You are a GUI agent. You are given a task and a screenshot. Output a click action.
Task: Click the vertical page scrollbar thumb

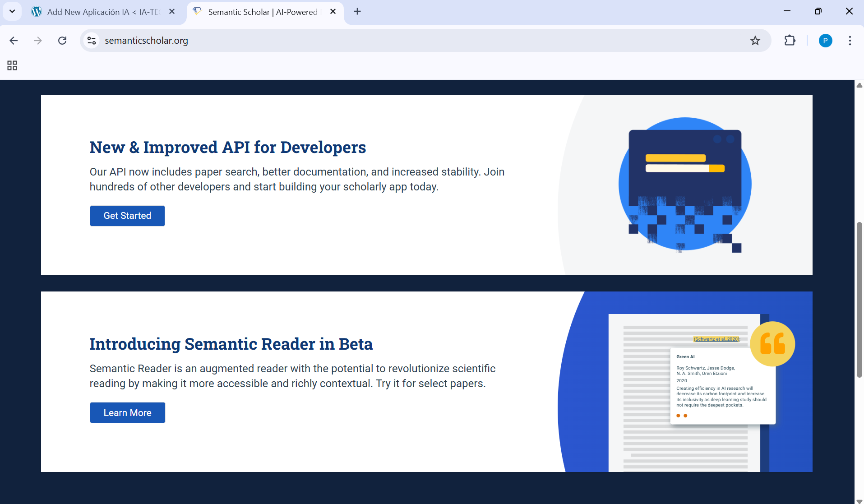click(859, 300)
